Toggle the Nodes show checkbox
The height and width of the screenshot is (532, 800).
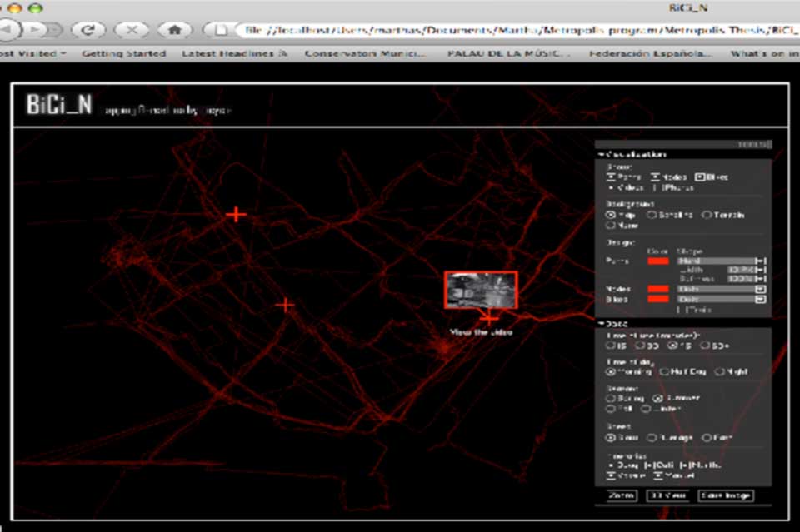tap(656, 177)
